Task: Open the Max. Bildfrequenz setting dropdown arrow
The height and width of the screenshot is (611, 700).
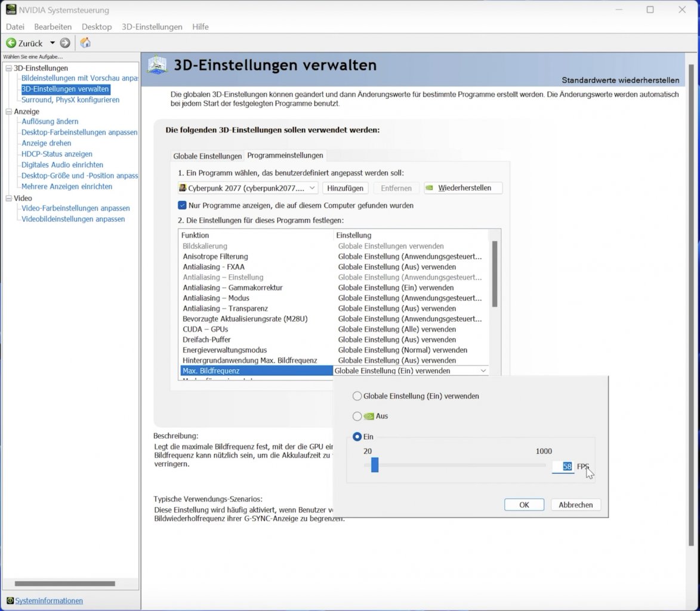Action: tap(483, 371)
